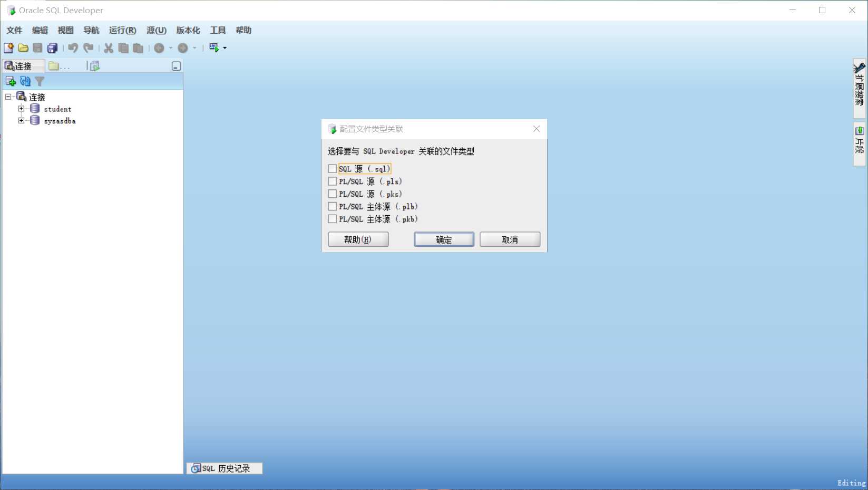Open the 工具 menu
The height and width of the screenshot is (490, 868).
(218, 30)
